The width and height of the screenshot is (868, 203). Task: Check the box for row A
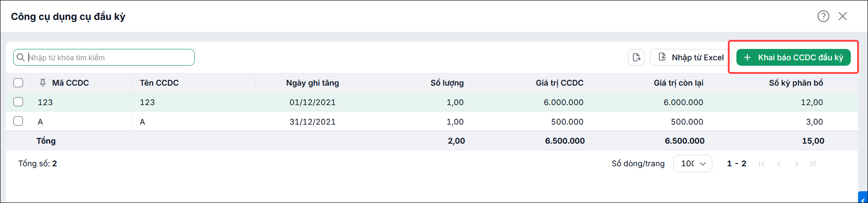pos(18,121)
